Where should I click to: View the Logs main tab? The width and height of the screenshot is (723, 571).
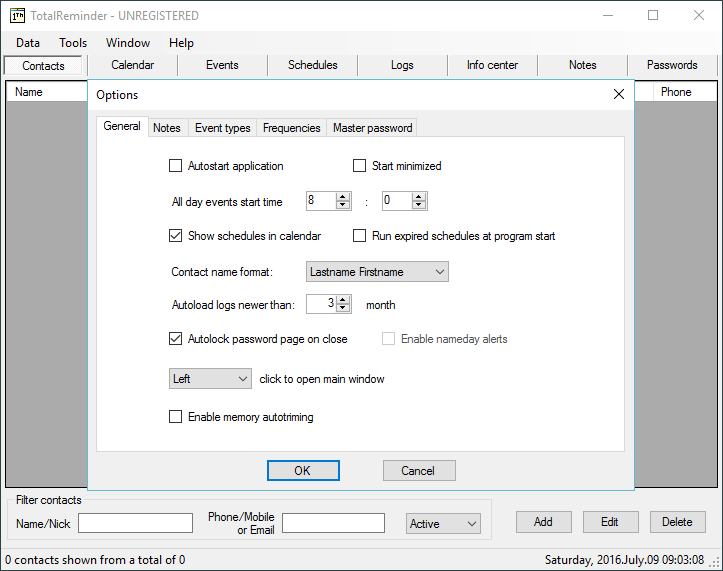(x=402, y=65)
